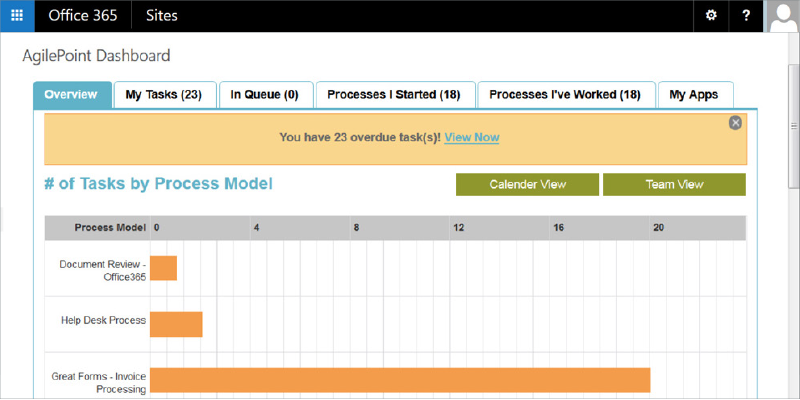This screenshot has width=800, height=400.
Task: Click the Process Model column header
Action: [110, 228]
